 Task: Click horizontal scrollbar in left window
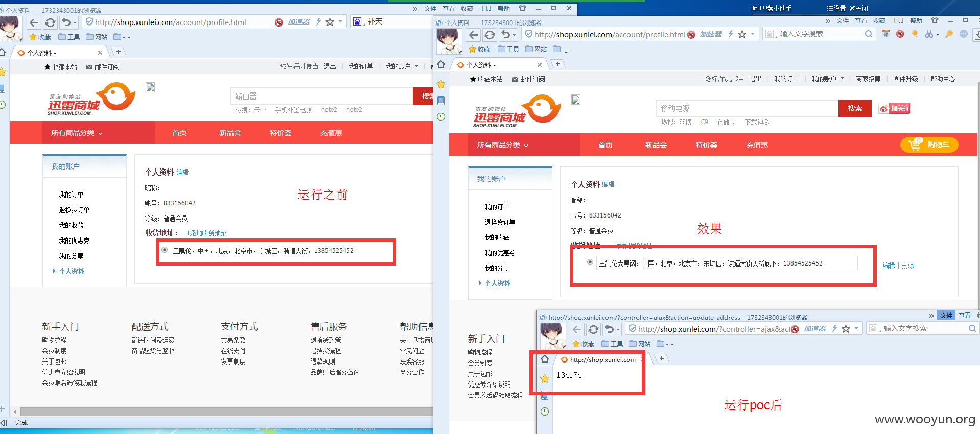click(x=226, y=412)
